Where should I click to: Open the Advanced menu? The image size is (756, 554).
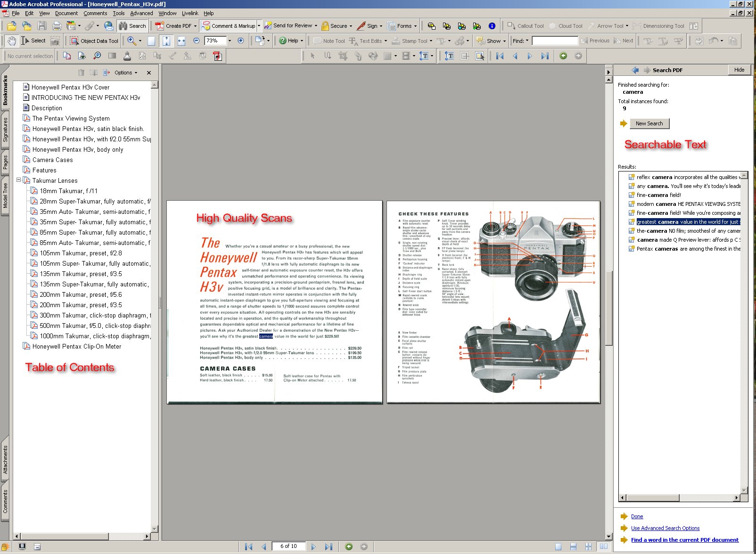141,13
